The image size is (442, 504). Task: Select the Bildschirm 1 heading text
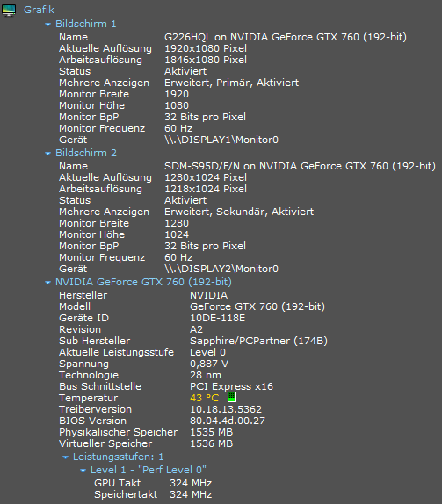pos(85,24)
